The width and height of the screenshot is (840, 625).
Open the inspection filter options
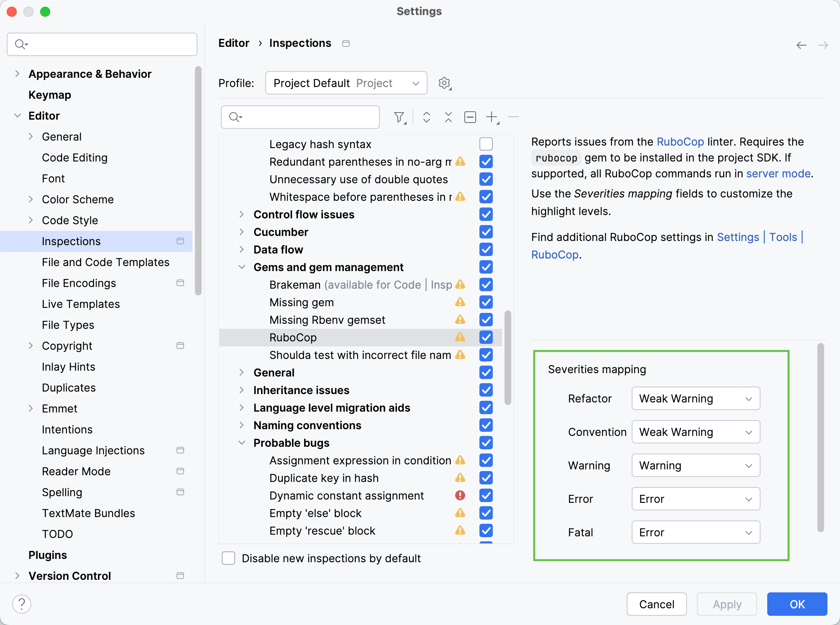tap(400, 117)
